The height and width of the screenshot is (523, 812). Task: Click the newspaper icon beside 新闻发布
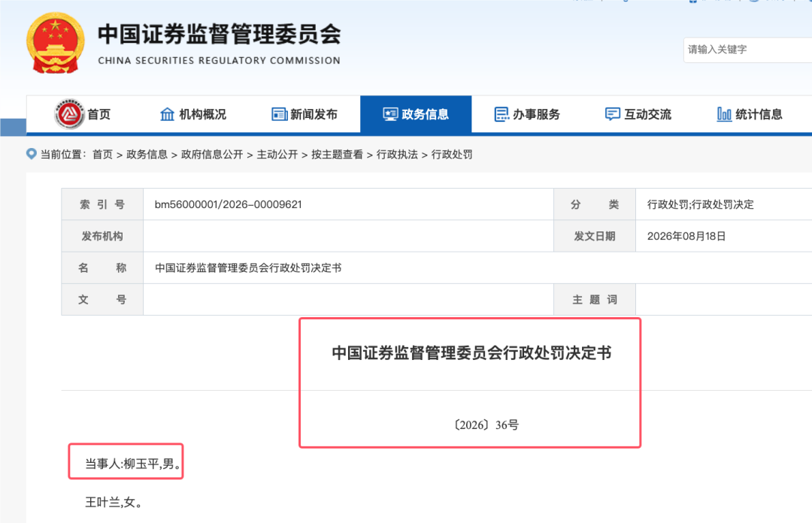(x=279, y=114)
